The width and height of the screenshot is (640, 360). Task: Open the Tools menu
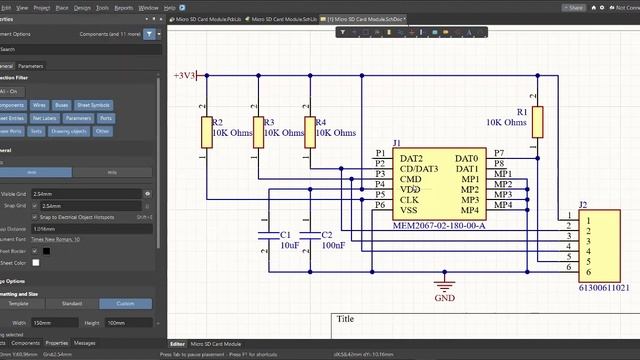coord(102,8)
